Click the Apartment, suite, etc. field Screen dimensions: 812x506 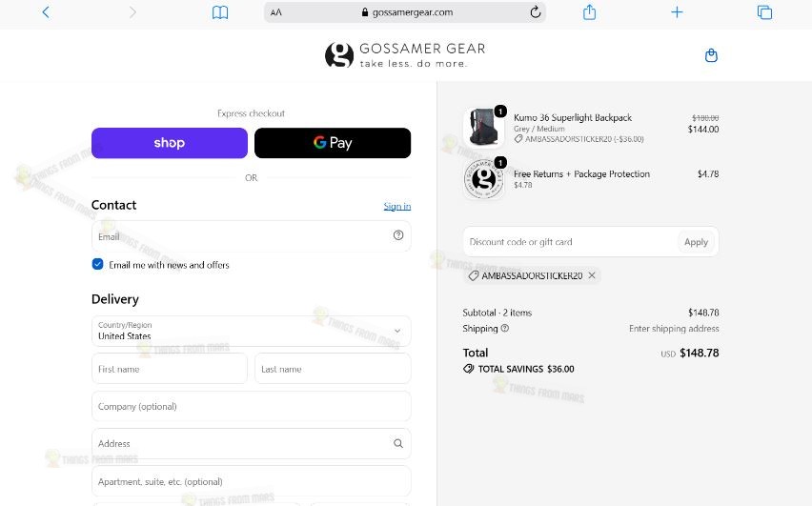pyautogui.click(x=252, y=481)
